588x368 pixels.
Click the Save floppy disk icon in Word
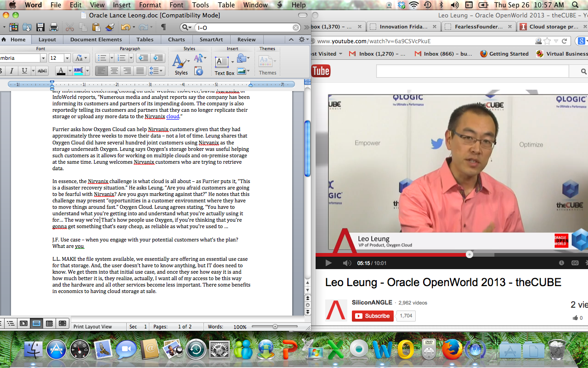coord(40,27)
